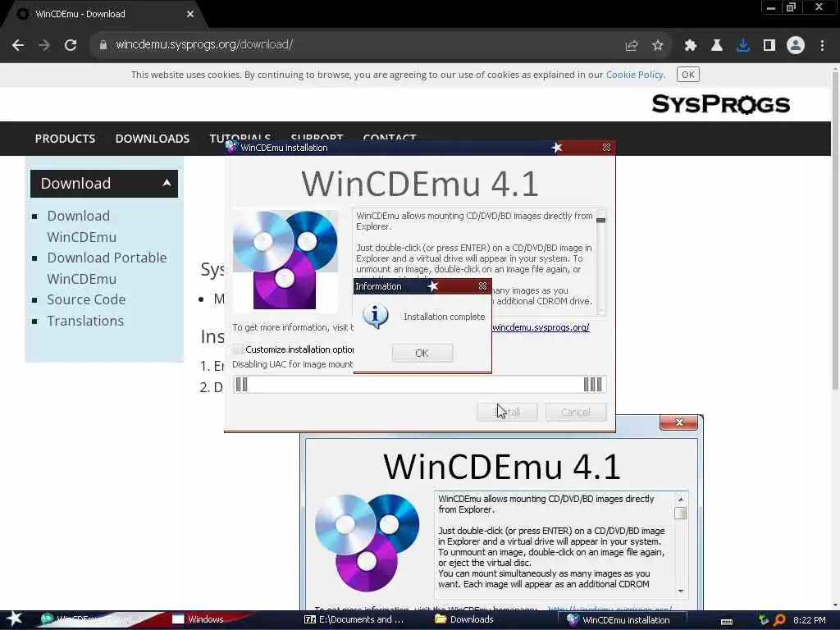Open Chrome Labs flask icon
Image resolution: width=840 pixels, height=630 pixels.
click(717, 46)
